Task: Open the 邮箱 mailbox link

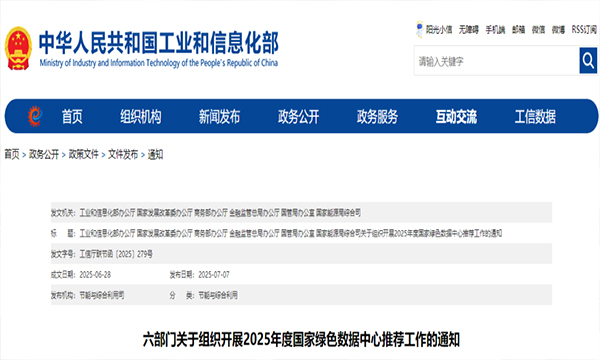Action: coord(518,29)
